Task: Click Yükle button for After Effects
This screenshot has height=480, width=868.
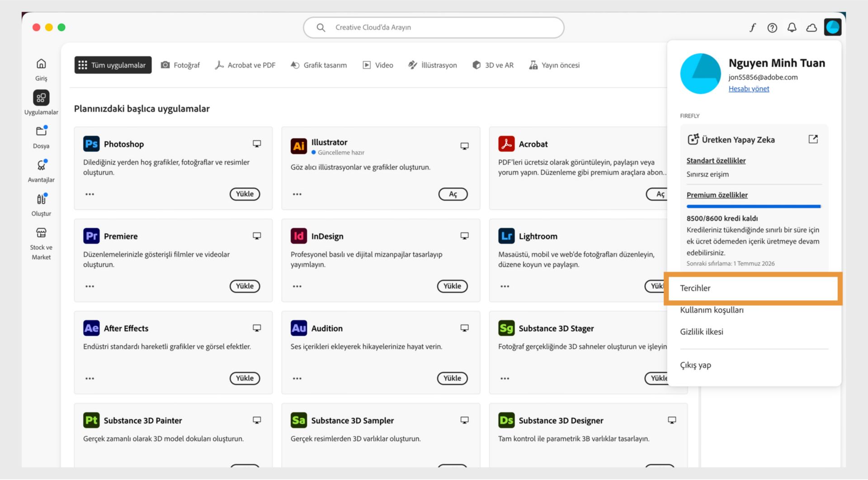Action: tap(245, 379)
